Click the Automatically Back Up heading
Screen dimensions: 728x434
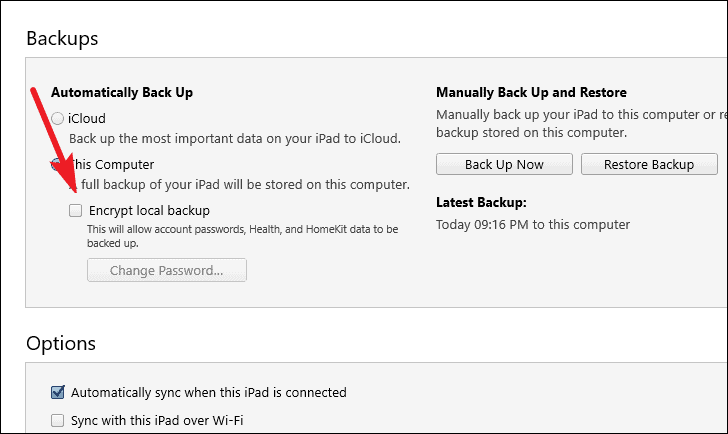(122, 93)
